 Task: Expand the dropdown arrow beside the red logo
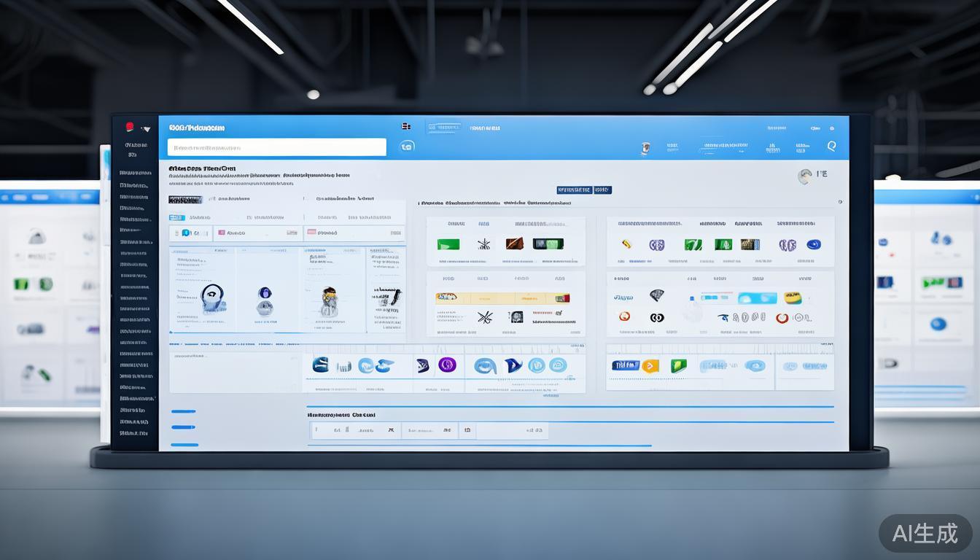pos(146,129)
